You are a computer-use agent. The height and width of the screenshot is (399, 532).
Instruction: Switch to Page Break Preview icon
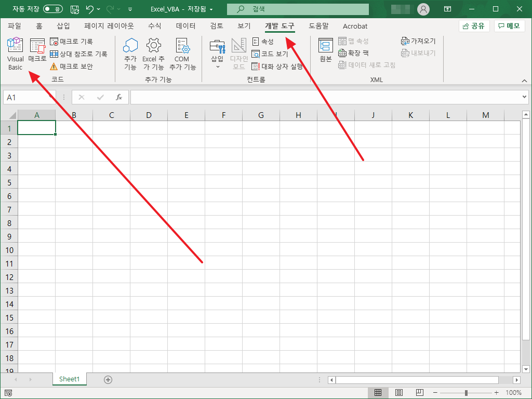point(420,393)
